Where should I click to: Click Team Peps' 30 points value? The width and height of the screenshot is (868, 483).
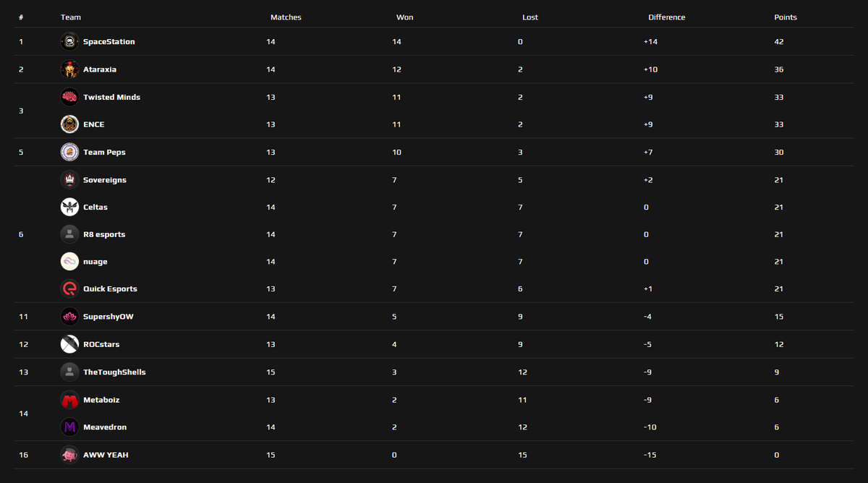click(x=778, y=152)
